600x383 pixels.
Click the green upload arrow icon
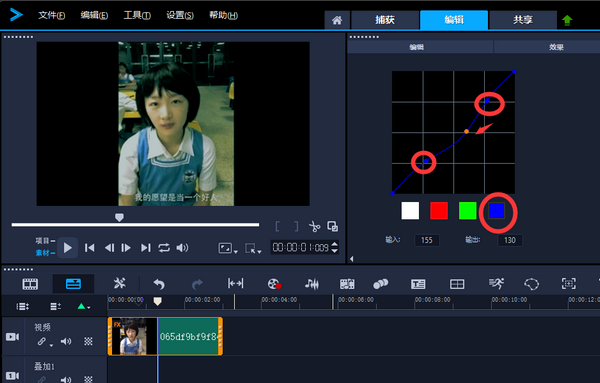(x=567, y=20)
